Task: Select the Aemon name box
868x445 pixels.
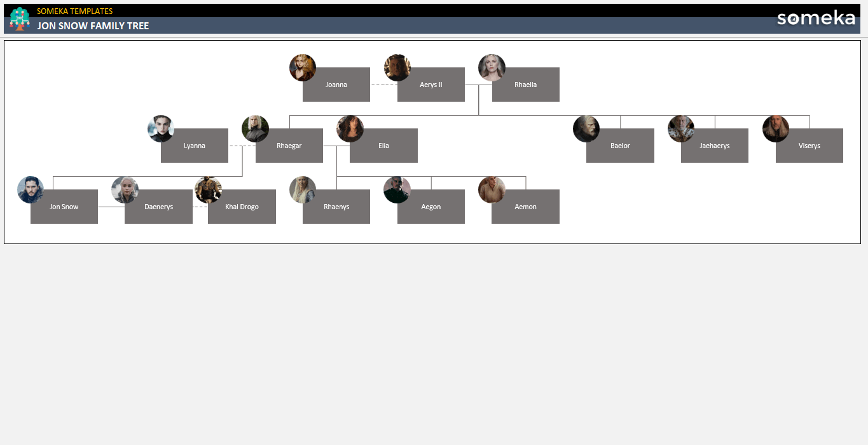Action: (x=526, y=207)
